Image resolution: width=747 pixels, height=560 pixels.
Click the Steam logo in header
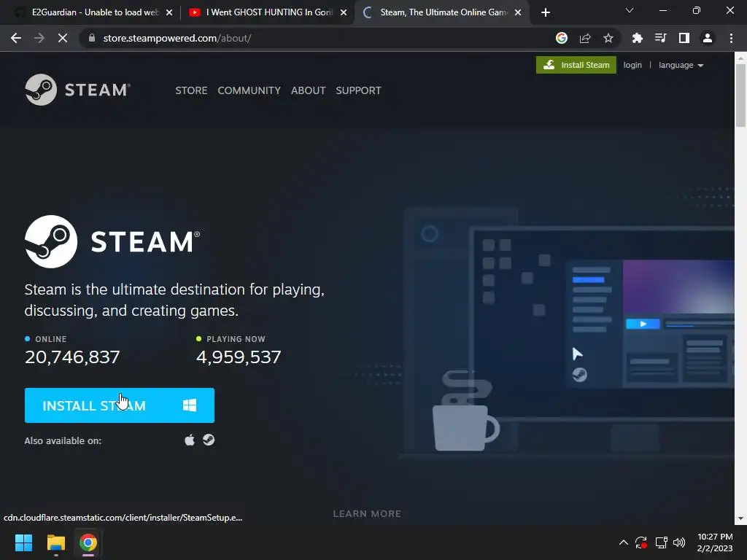click(x=77, y=90)
